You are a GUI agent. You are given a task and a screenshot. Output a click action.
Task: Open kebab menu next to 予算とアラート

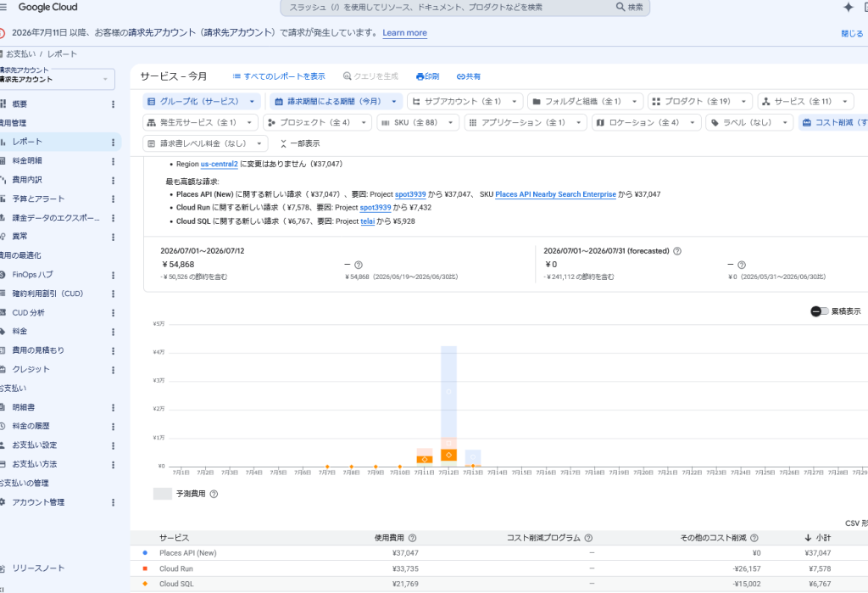point(113,199)
